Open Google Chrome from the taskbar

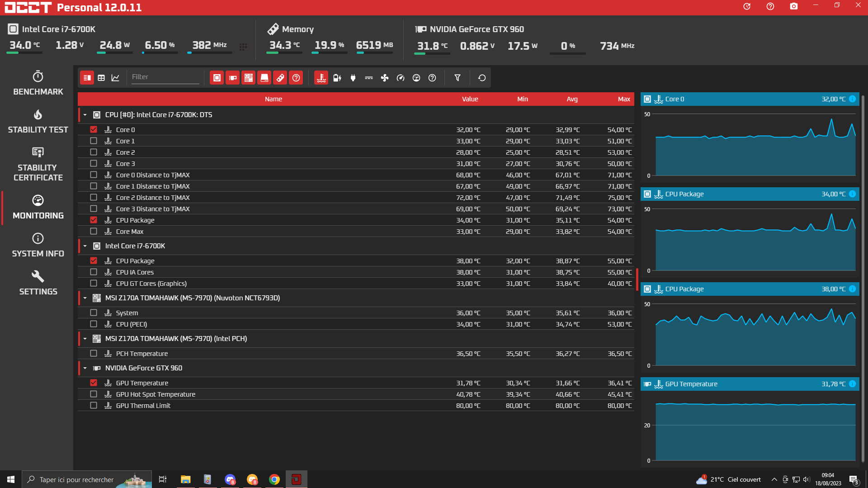274,479
